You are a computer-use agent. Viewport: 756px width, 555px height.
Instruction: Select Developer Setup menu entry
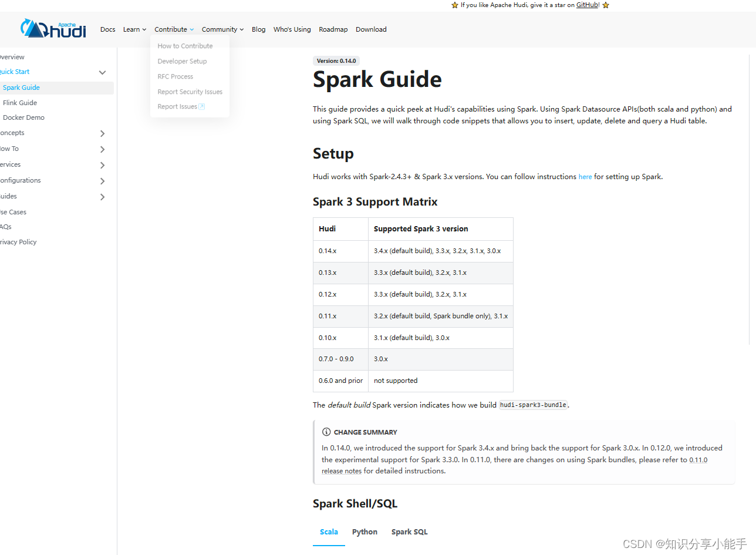coord(182,61)
